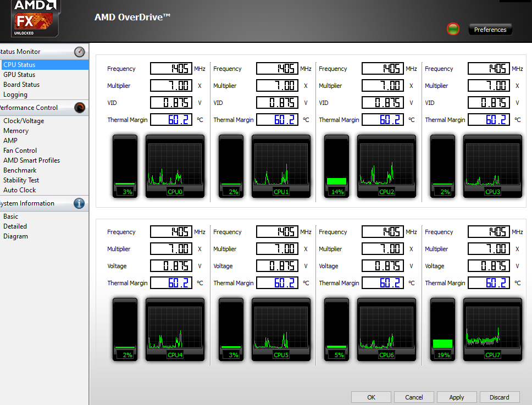
Task: Click the CPU1 Multiplier 7.00 field
Action: coord(277,86)
